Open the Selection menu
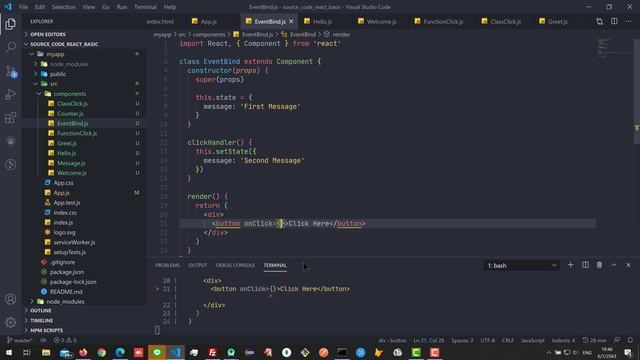Image resolution: width=640 pixels, height=360 pixels. pos(63,7)
